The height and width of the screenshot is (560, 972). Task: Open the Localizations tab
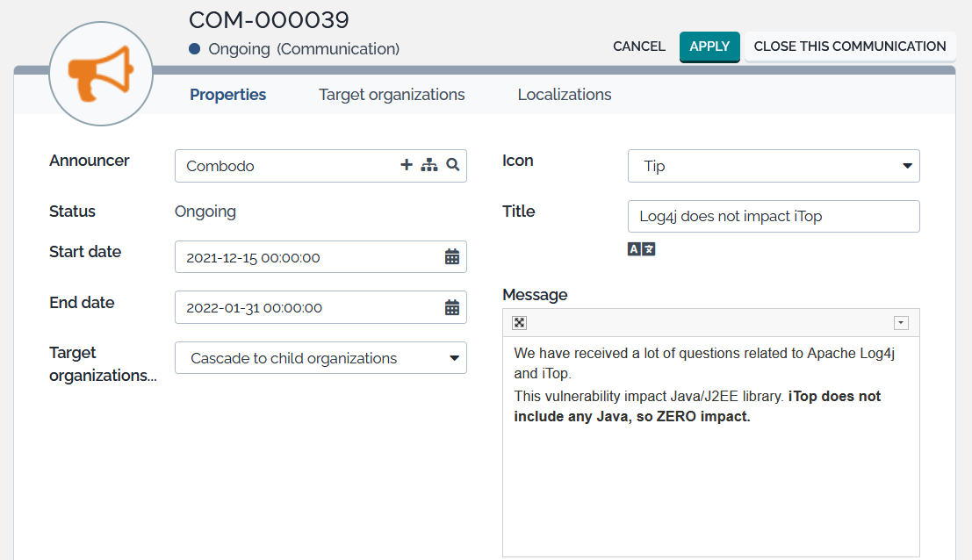(565, 95)
